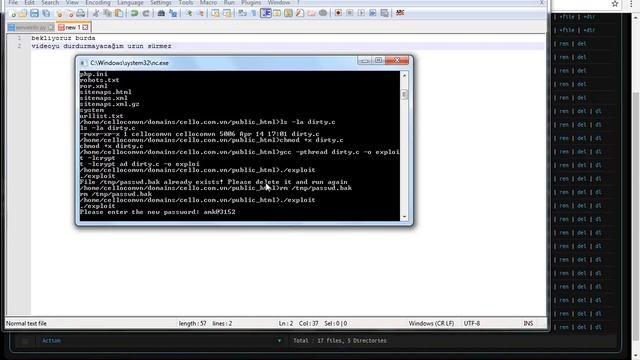Click the Save Recorded Macro icon

[384, 13]
